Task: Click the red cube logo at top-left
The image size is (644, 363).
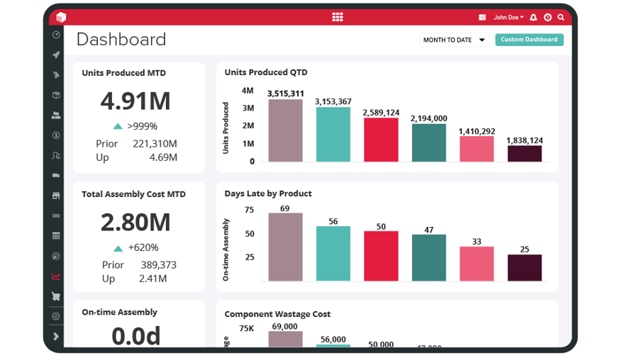Action: point(61,17)
